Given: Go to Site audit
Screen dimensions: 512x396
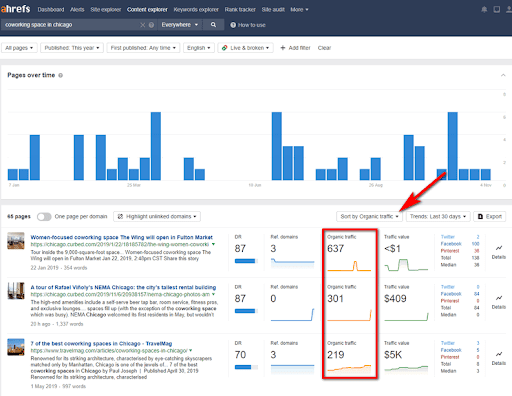Looking at the screenshot, I should (273, 10).
